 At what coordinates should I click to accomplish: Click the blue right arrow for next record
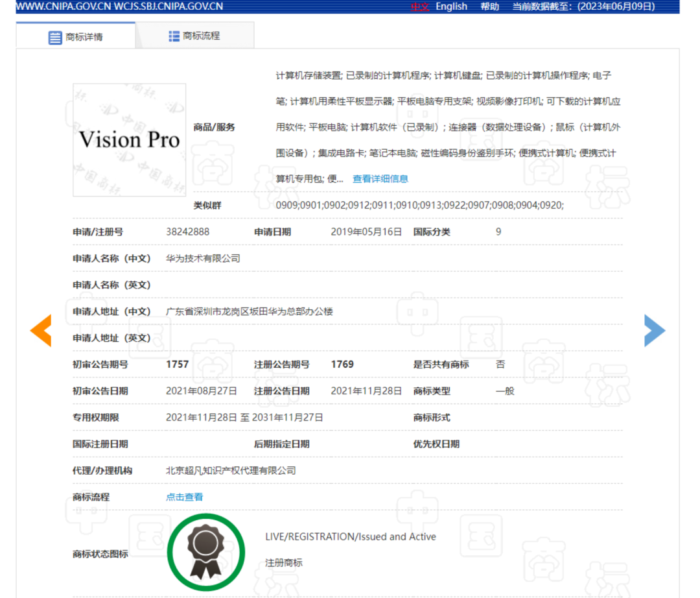click(x=655, y=330)
